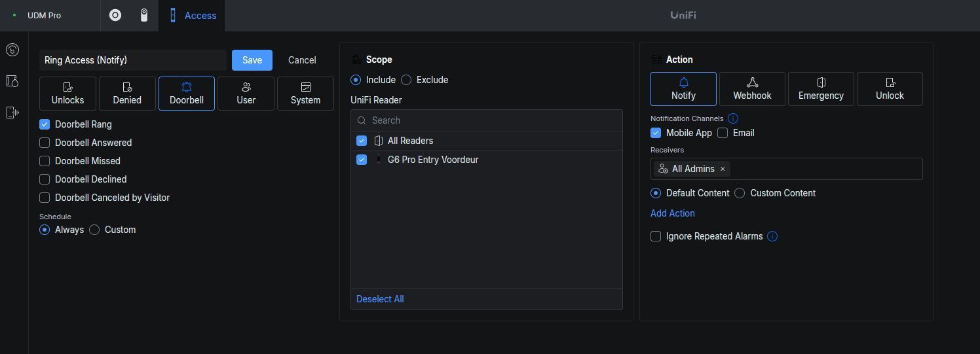The height and width of the screenshot is (354, 980).
Task: Click the Action section grid icon
Action: click(656, 60)
